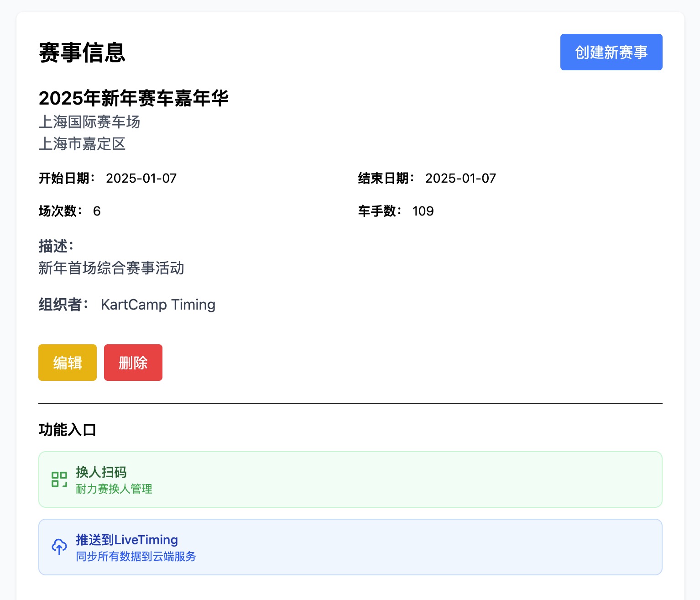Screen dimensions: 700x600
Task: Click the end date 2025-01-07 value
Action: (x=460, y=178)
